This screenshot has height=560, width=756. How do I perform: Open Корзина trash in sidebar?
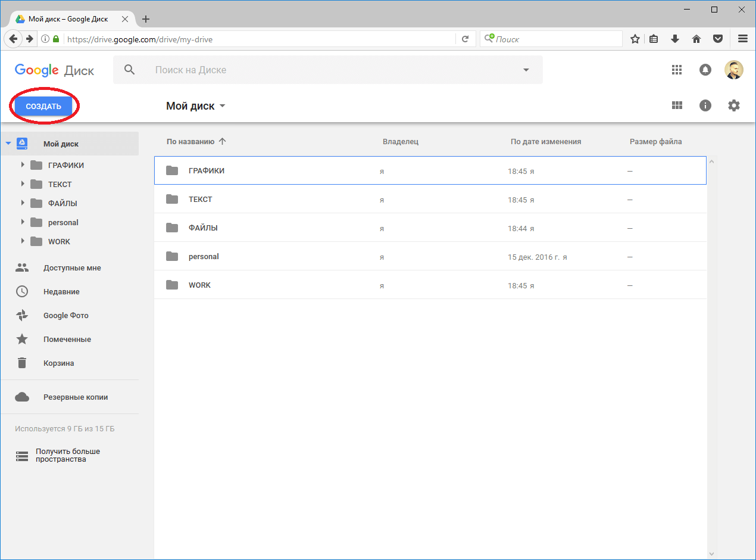click(x=58, y=363)
